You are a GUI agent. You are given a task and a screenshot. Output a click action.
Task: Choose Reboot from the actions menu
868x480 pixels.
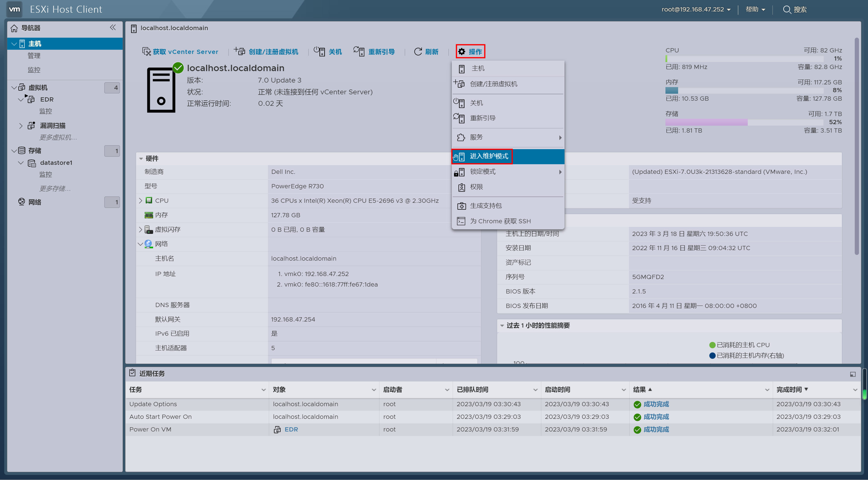508,118
